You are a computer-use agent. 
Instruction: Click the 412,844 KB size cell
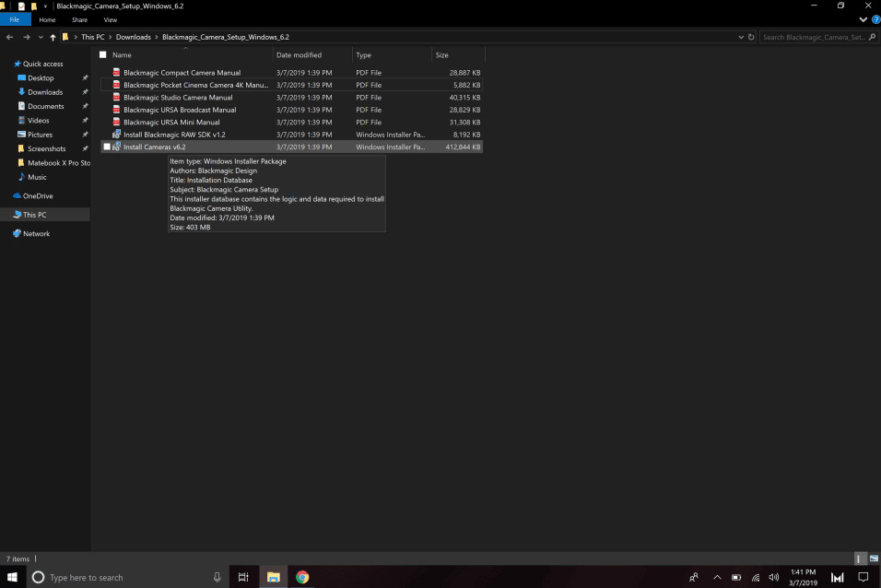click(x=463, y=147)
